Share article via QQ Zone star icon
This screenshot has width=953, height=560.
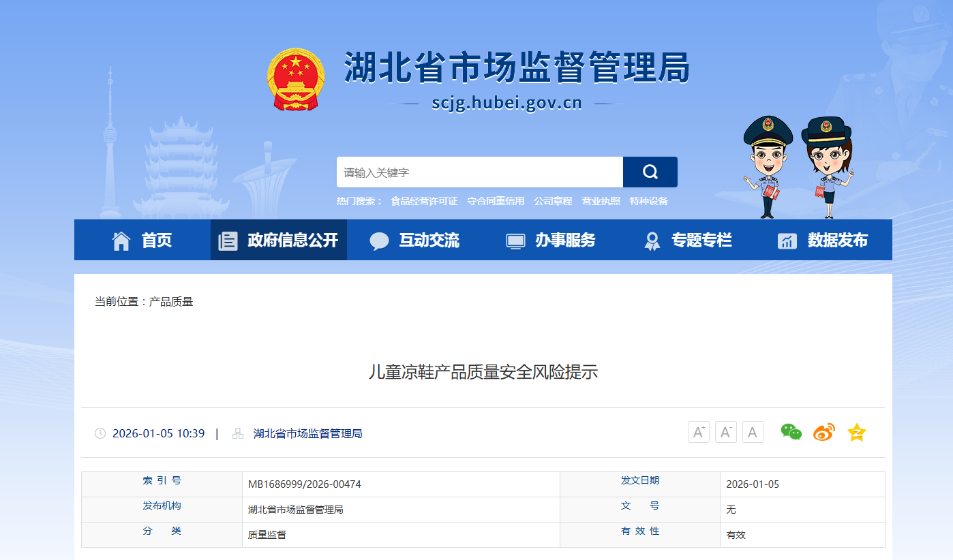pyautogui.click(x=857, y=432)
